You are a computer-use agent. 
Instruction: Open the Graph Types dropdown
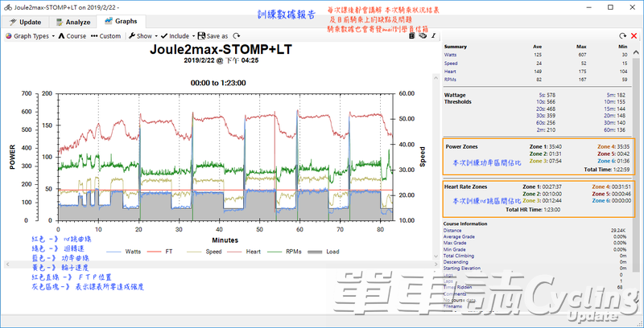coord(31,36)
